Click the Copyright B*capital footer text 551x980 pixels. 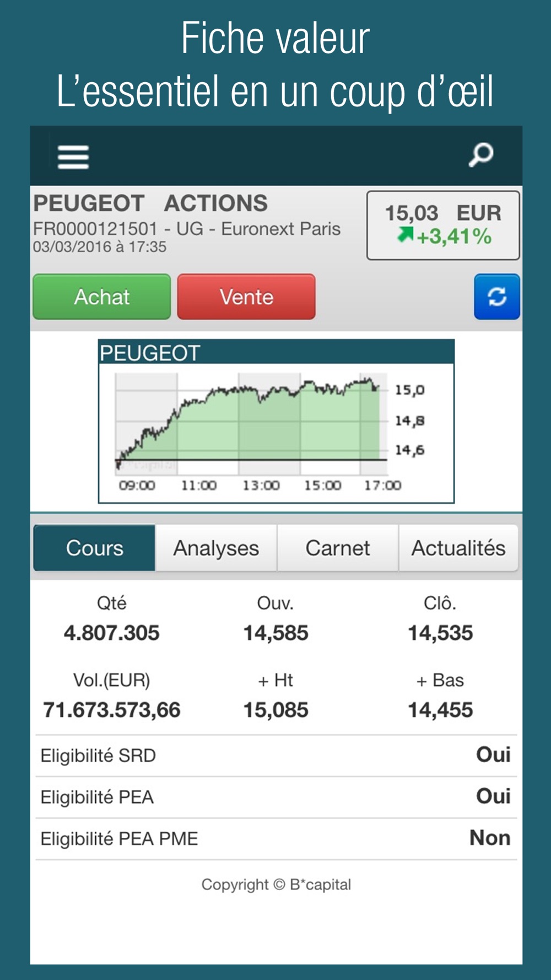click(x=276, y=885)
